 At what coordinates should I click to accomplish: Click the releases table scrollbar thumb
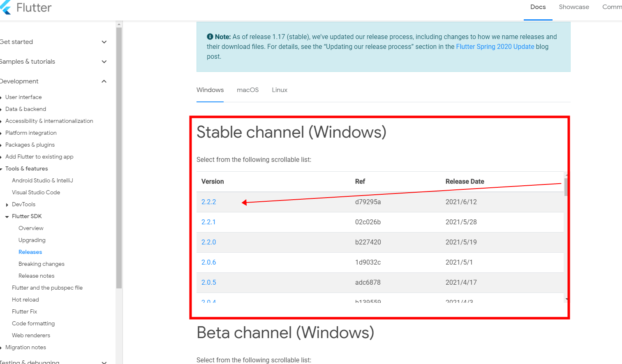[566, 187]
